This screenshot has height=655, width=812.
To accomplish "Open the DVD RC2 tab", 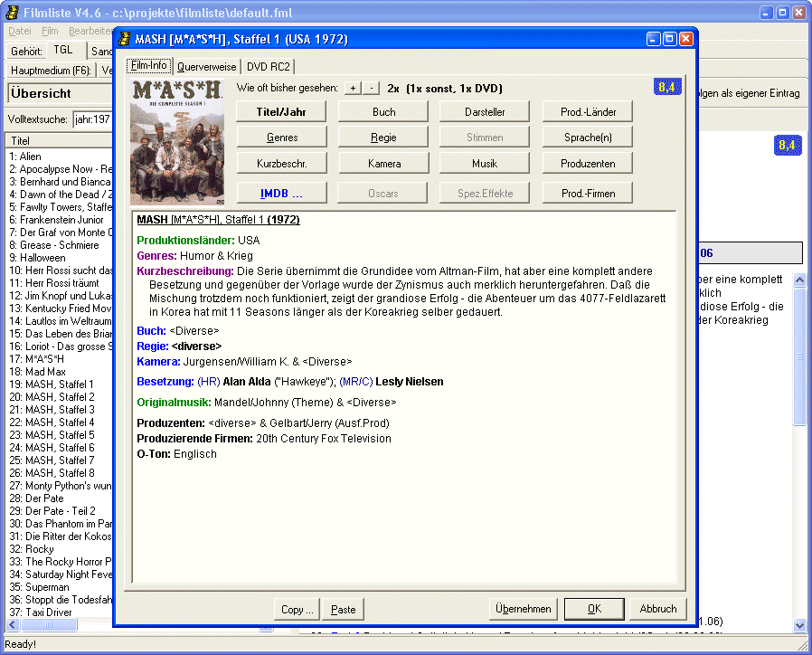I will coord(269,67).
